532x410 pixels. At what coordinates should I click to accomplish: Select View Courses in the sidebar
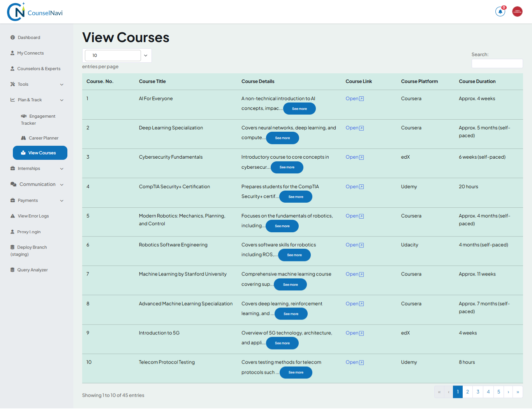40,152
